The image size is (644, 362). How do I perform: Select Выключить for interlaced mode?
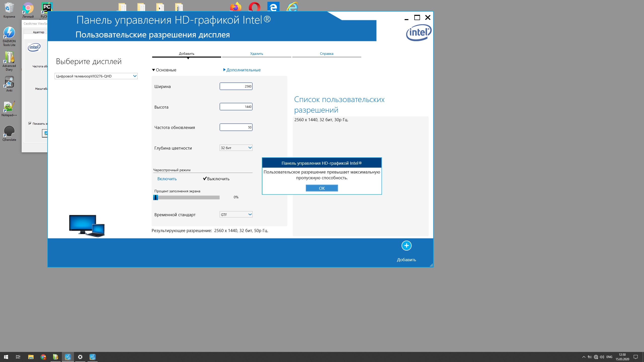pos(216,179)
